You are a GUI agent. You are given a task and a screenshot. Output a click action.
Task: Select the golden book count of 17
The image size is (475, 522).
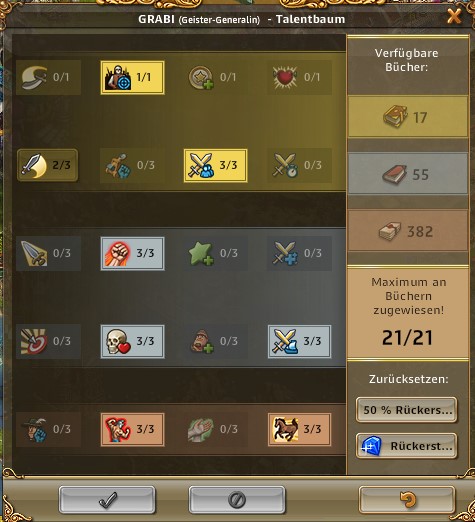click(408, 117)
